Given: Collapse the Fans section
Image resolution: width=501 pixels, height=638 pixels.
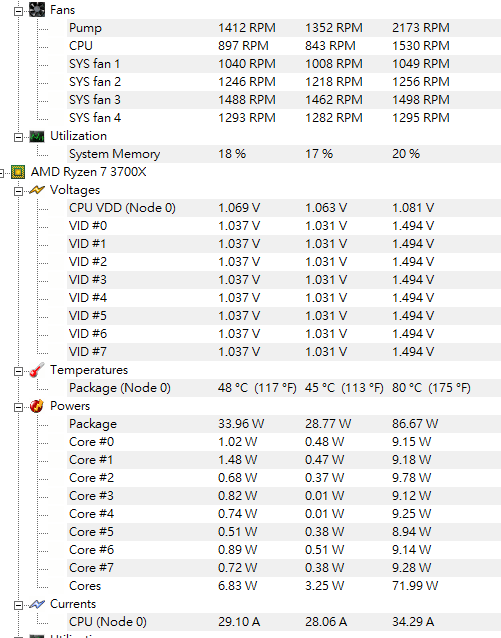Looking at the screenshot, I should click(x=18, y=11).
